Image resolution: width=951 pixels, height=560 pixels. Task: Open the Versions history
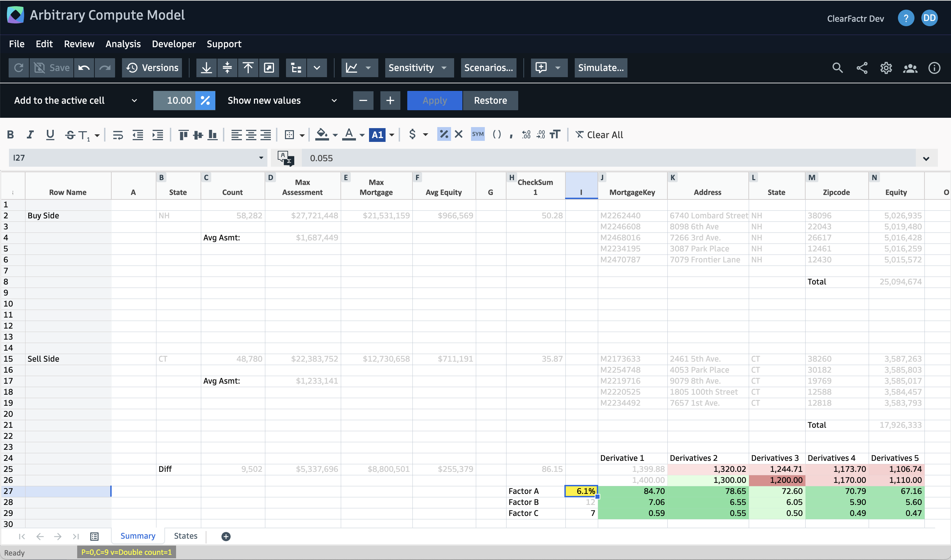152,68
